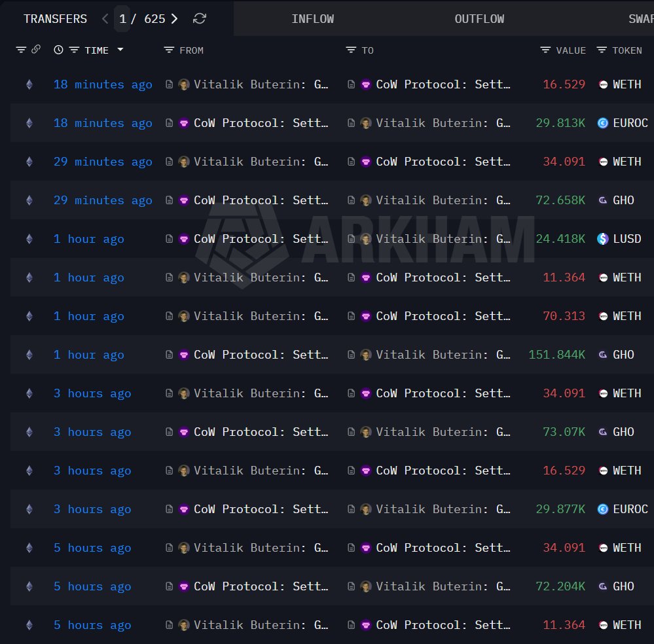
Task: Click the EUROC token in 29.877K row
Action: coord(630,509)
